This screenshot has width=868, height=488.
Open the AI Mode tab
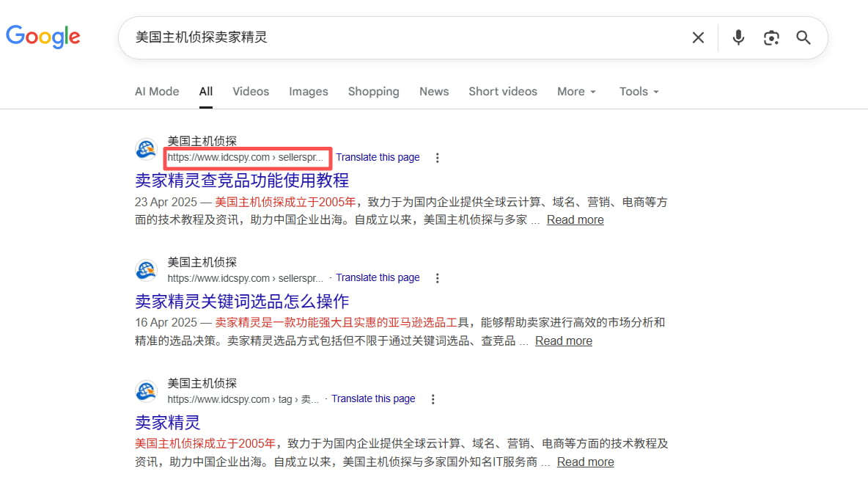(157, 92)
